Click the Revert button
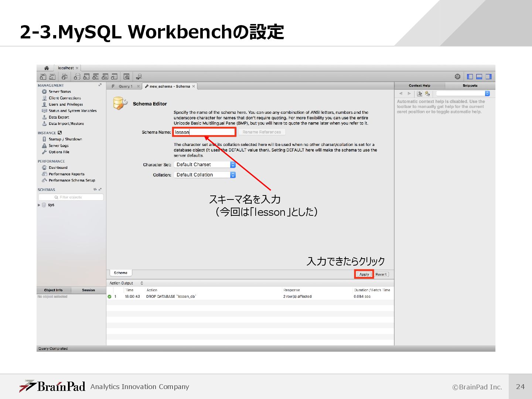Viewport: 532px width, 399px height. 381,274
